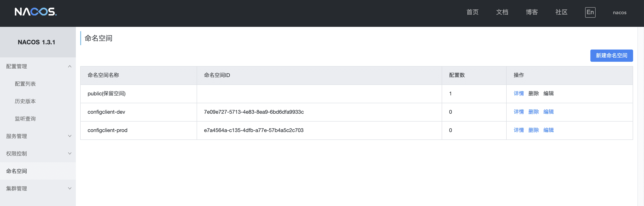Open 文档 in the top navigation
The height and width of the screenshot is (206, 644).
pos(502,12)
